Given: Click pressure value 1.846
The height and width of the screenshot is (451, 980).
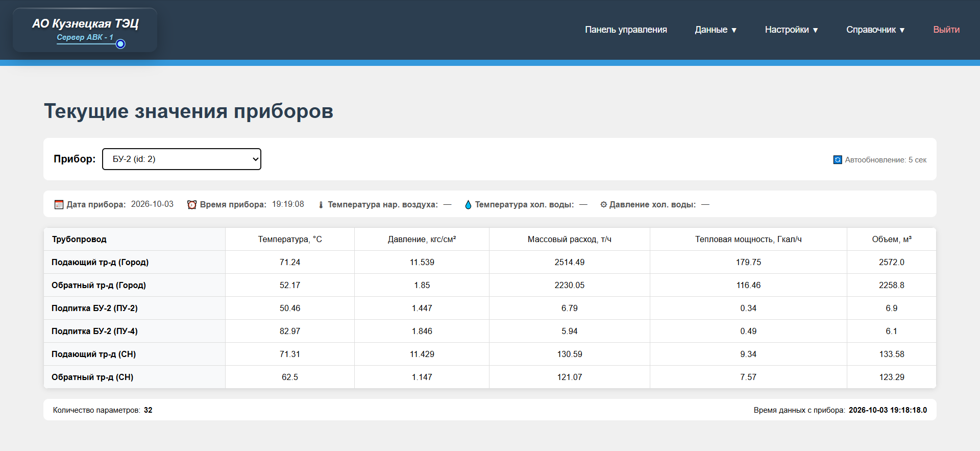Looking at the screenshot, I should pos(422,331).
